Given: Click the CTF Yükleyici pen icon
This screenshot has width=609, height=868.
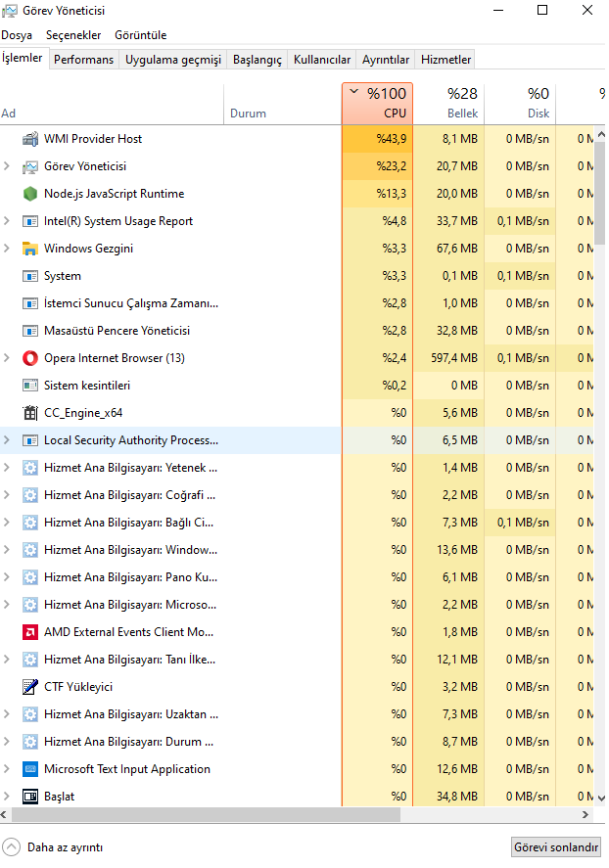Looking at the screenshot, I should pos(30,687).
